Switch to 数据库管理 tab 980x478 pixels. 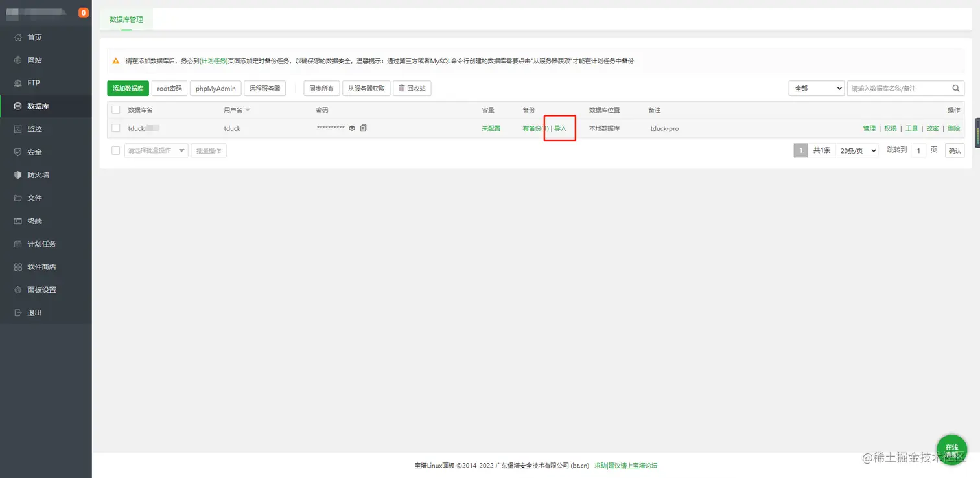(126, 19)
